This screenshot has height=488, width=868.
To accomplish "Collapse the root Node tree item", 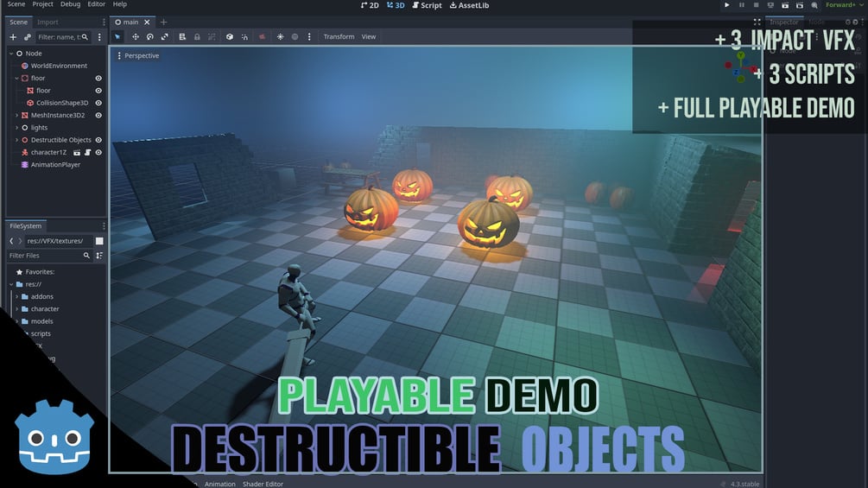I will click(11, 53).
